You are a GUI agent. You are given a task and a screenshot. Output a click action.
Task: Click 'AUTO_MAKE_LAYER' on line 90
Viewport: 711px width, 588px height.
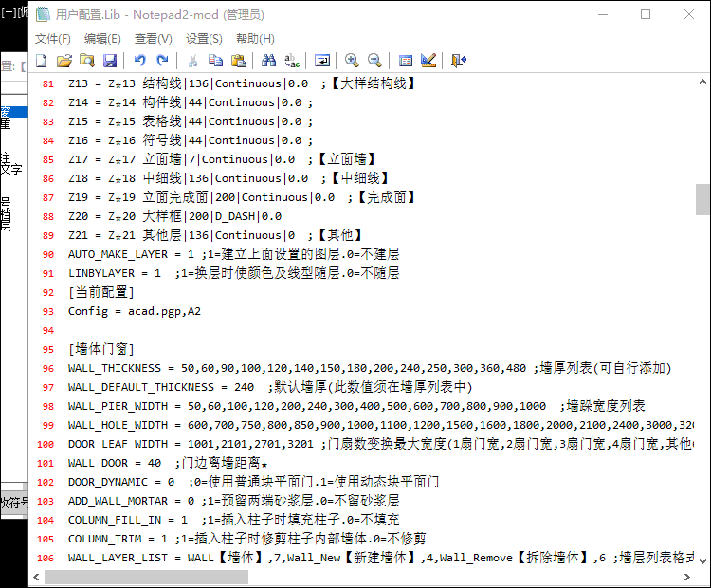click(118, 254)
